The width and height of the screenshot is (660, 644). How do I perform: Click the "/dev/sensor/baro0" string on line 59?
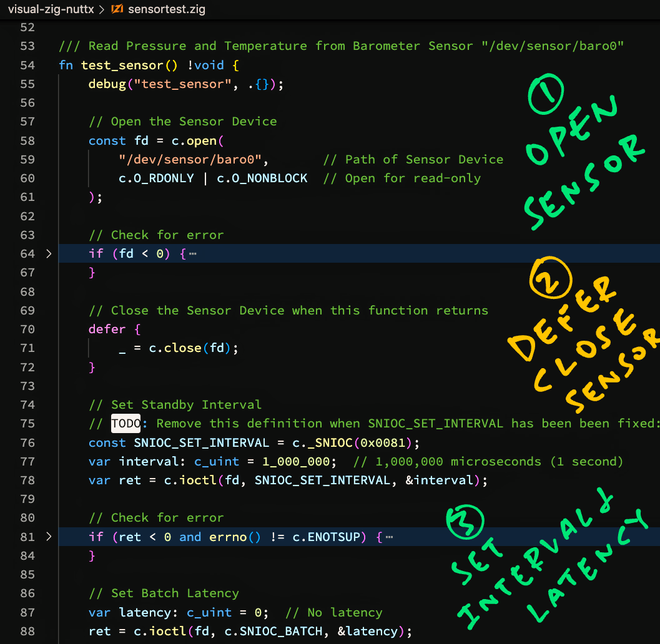tap(194, 159)
